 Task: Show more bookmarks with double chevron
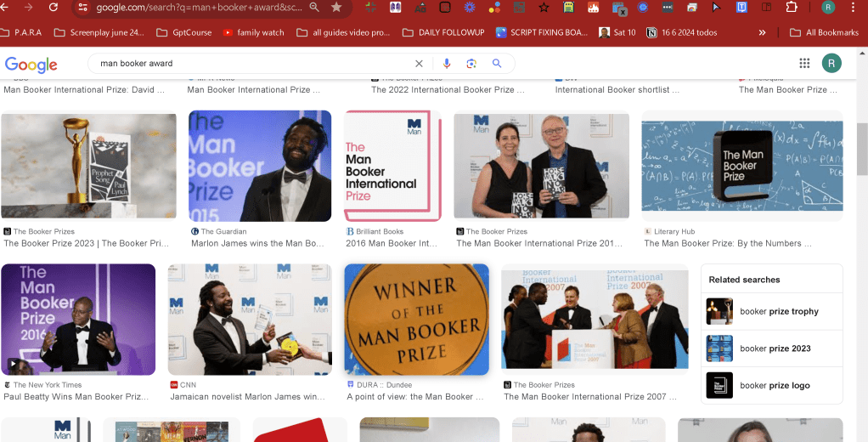763,32
